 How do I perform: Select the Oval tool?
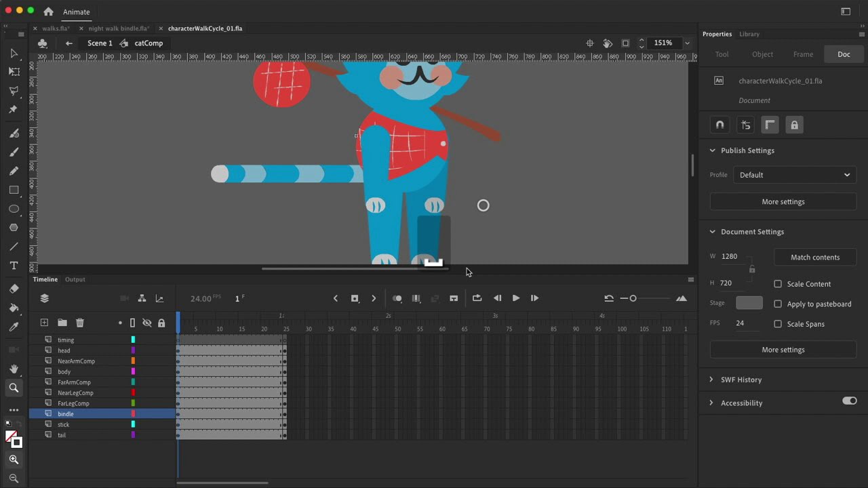(14, 209)
